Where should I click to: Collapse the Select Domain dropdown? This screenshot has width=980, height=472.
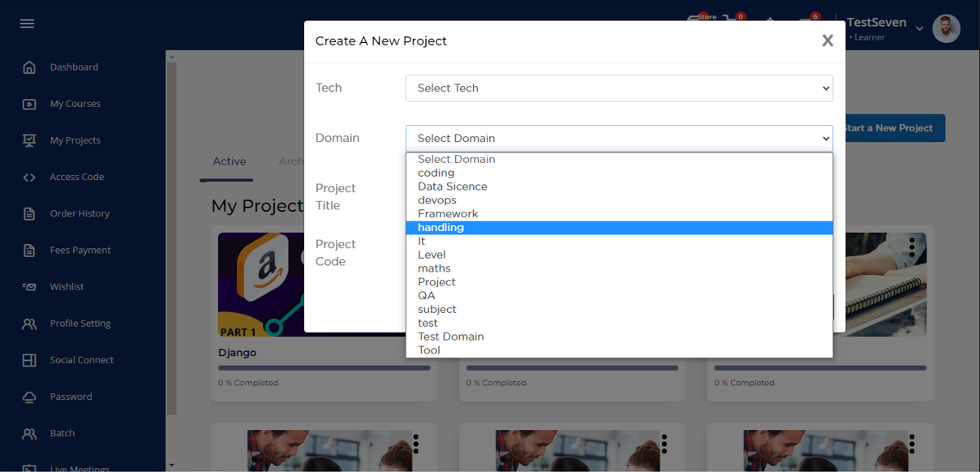point(618,139)
